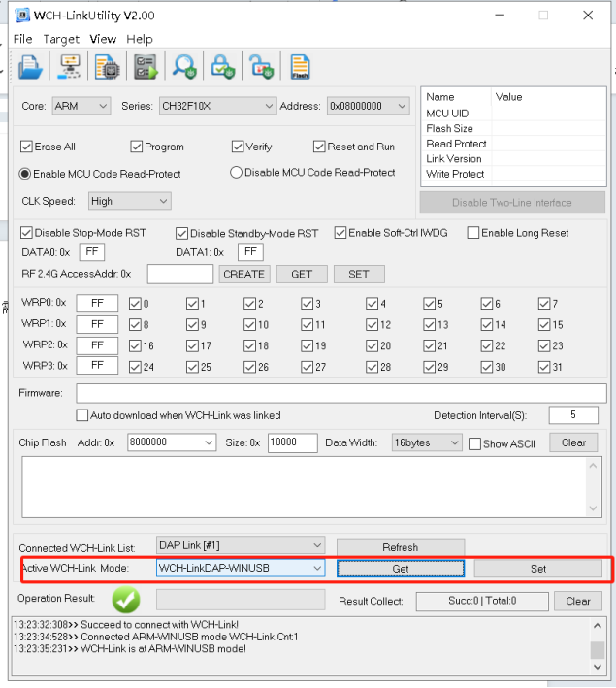Clear the Result Collect counter
The width and height of the screenshot is (616, 688).
pos(578,601)
